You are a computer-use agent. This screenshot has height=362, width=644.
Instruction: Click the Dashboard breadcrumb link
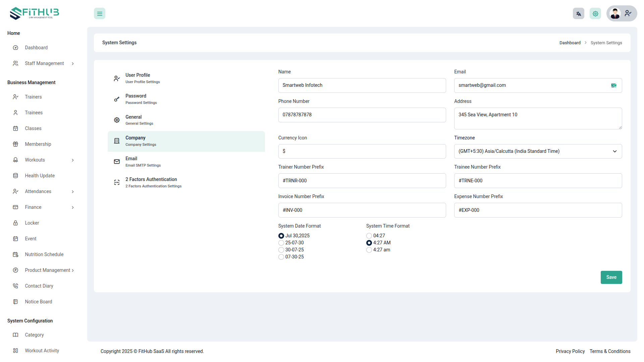coord(570,43)
